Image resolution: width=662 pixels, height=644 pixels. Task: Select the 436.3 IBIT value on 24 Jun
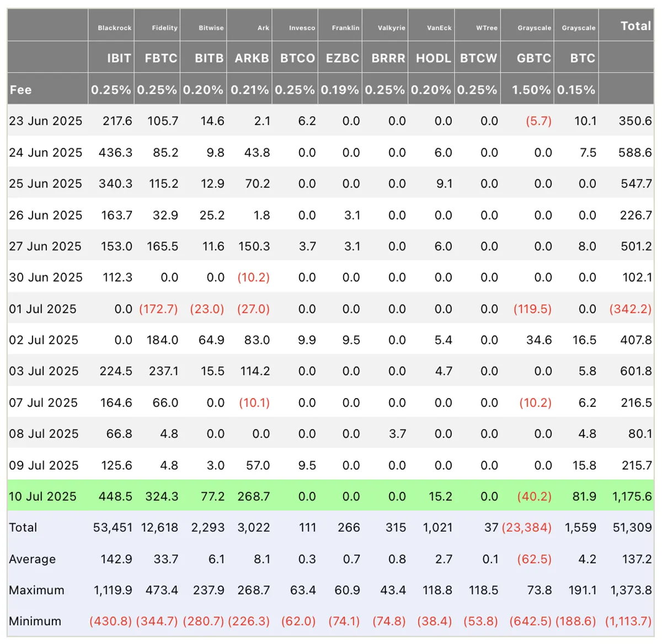pyautogui.click(x=115, y=152)
